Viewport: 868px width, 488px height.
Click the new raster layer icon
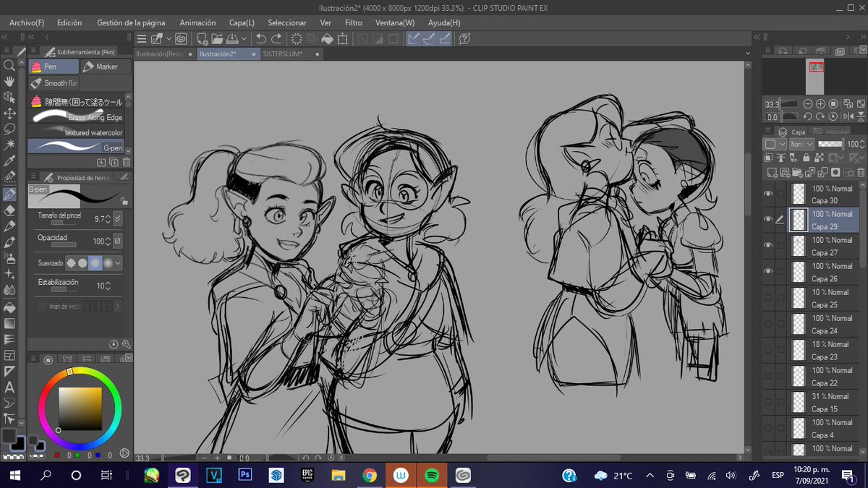[x=772, y=172]
